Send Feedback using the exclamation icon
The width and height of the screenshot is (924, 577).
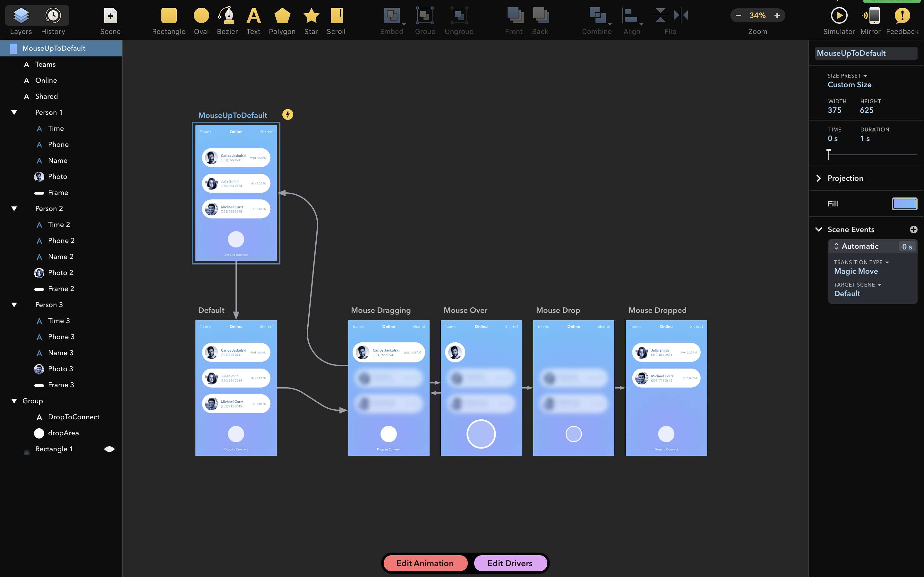click(902, 16)
